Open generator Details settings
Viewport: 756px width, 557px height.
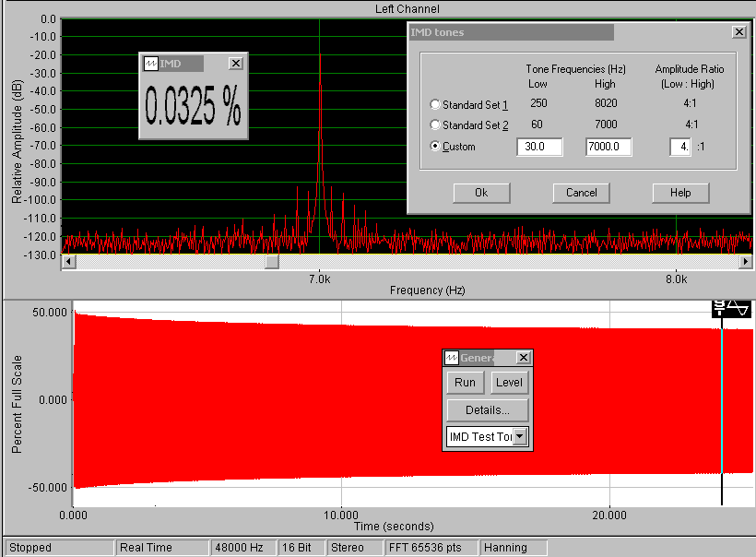[x=488, y=409]
